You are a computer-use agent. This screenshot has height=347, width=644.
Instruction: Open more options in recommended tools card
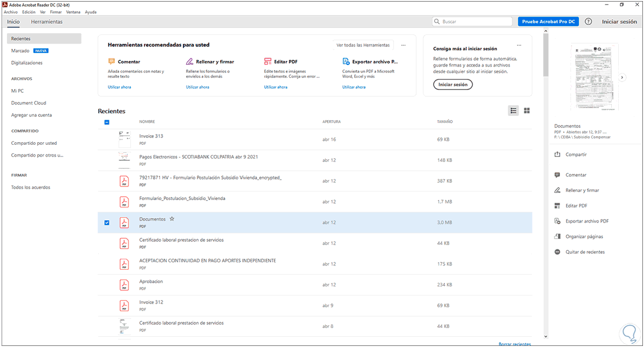coord(404,46)
